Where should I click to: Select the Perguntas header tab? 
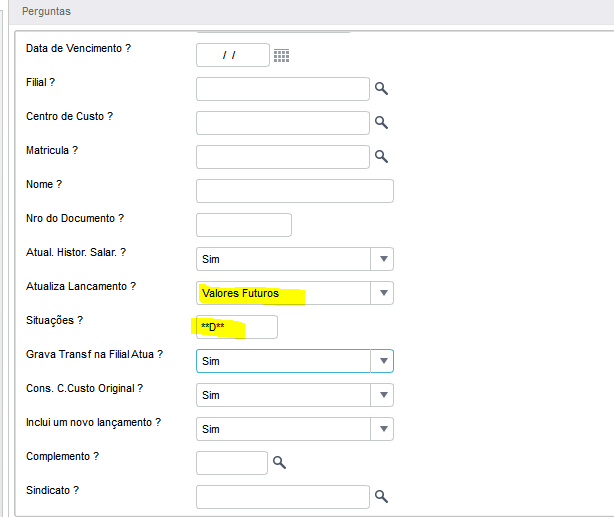tap(46, 11)
